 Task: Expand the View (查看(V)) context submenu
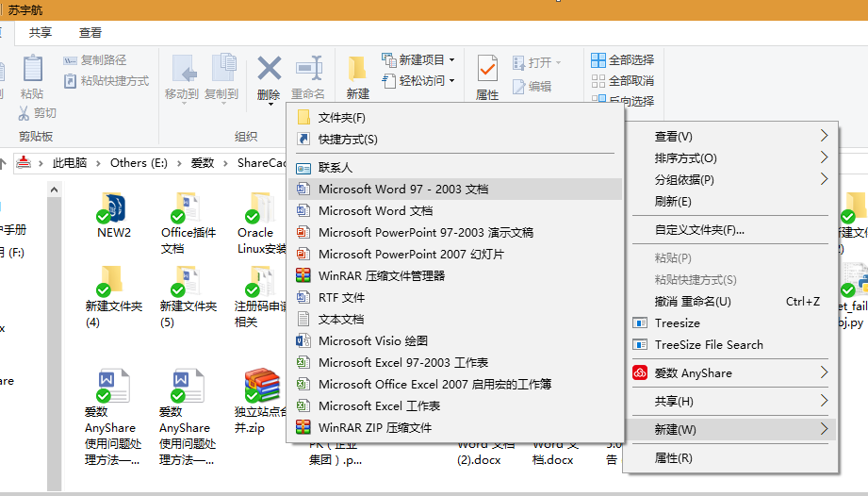(730, 136)
